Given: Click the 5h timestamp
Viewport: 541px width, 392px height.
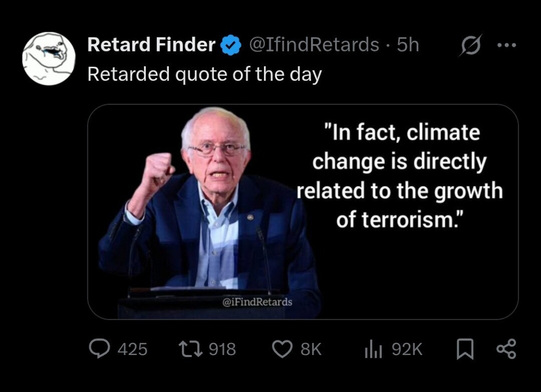Looking at the screenshot, I should coord(408,45).
